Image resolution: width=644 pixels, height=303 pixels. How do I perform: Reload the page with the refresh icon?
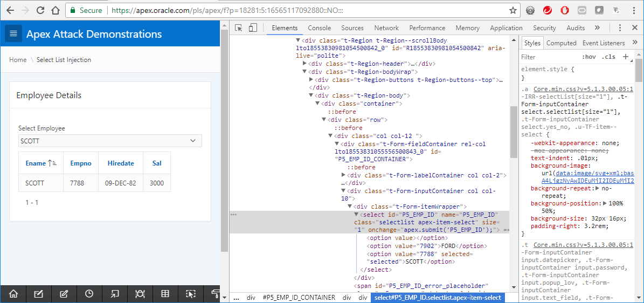pyautogui.click(x=40, y=10)
